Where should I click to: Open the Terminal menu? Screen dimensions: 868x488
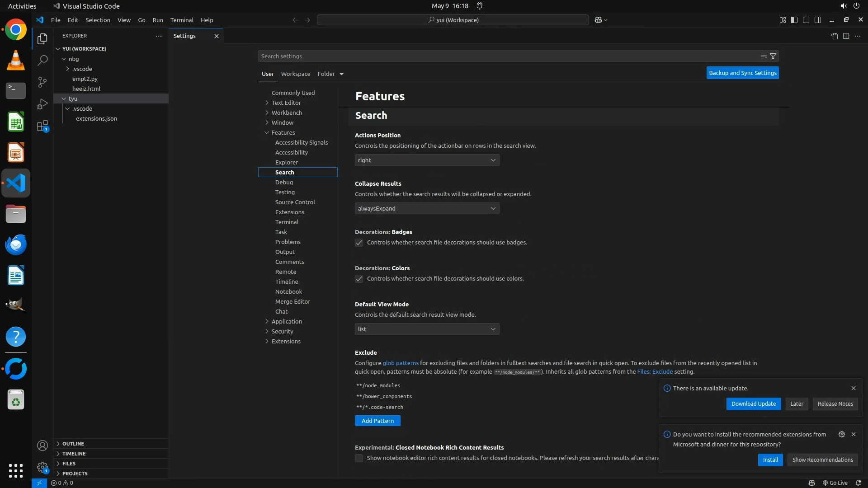pos(182,20)
